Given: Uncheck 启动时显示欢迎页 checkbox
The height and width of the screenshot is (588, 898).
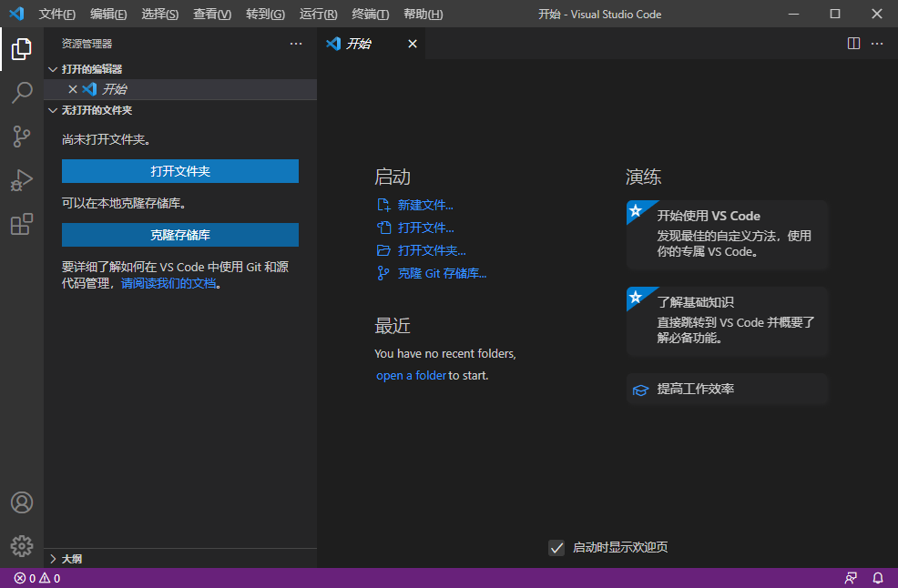Looking at the screenshot, I should (x=556, y=547).
